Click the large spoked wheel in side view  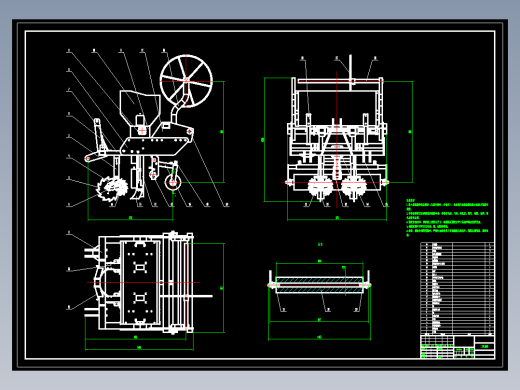186,81
